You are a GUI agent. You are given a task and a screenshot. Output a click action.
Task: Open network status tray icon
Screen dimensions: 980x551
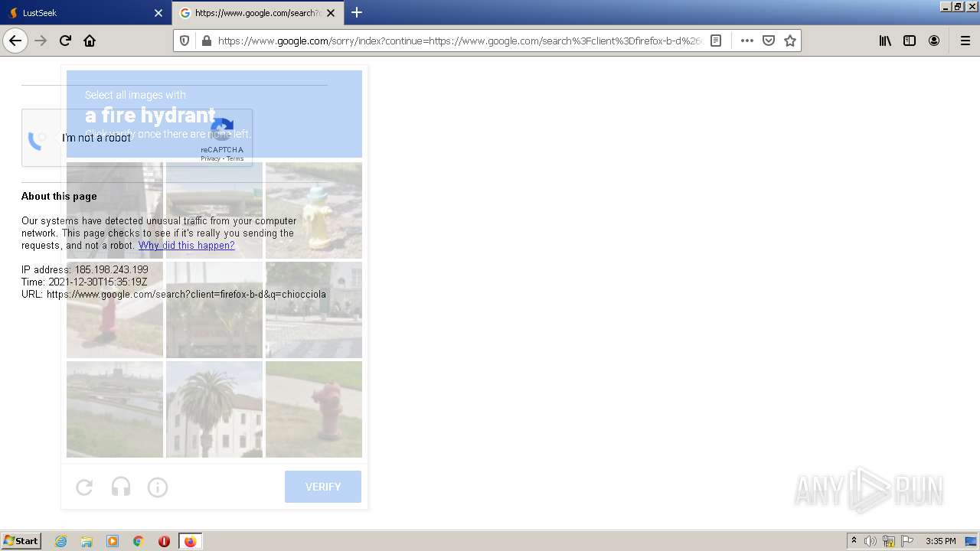coord(889,541)
